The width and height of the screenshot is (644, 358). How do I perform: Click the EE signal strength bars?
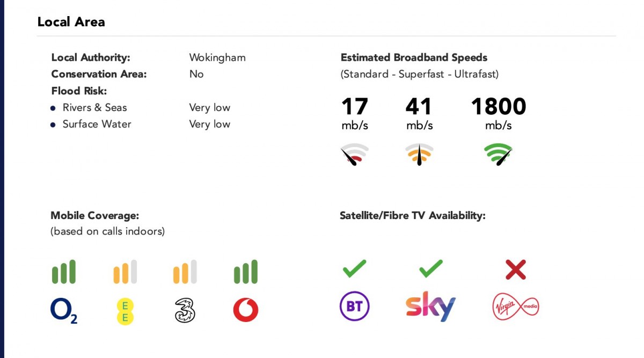125,272
